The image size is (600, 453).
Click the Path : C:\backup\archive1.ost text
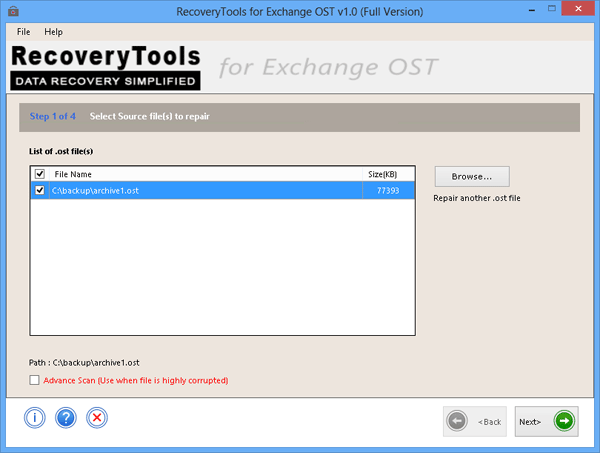84,362
